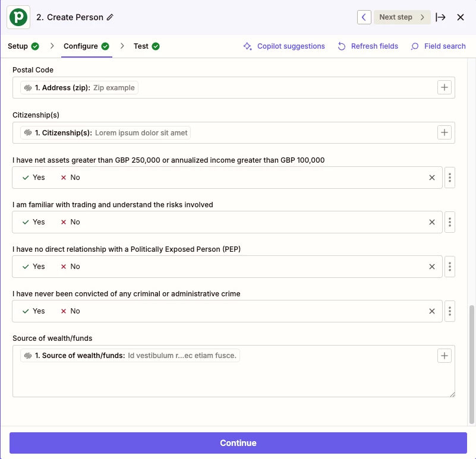Screen dimensions: 476x459
Task: Click the Pipedrive app logo icon
Action: click(x=18, y=17)
